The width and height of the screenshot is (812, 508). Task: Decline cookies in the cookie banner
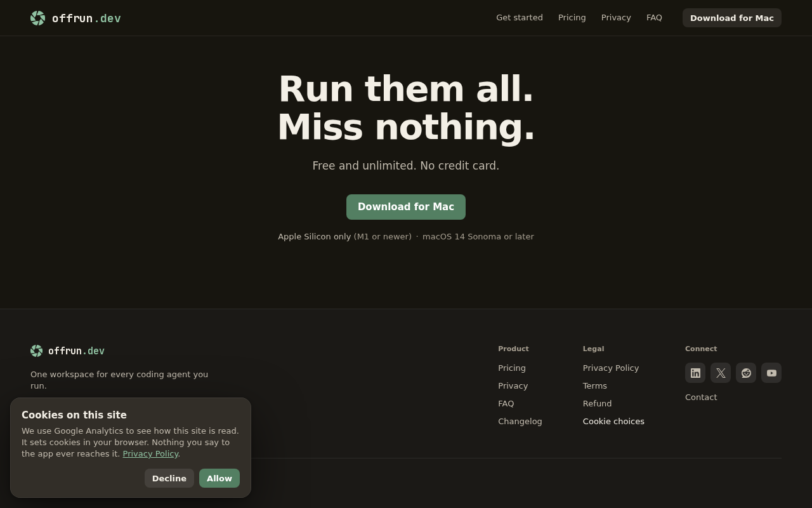(169, 478)
